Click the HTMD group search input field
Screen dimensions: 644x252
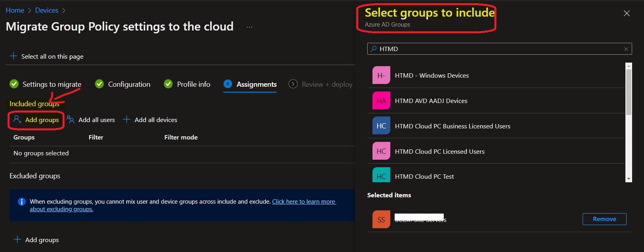pyautogui.click(x=500, y=49)
